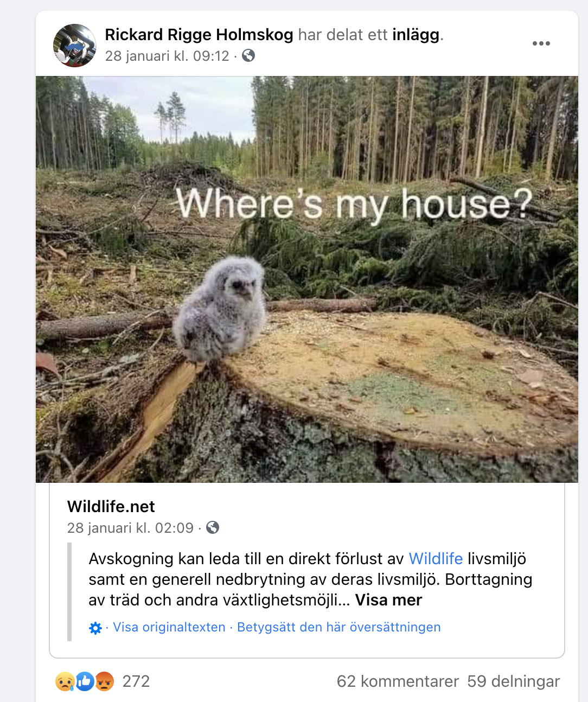Open the owl "Where's my house?" photo
The width and height of the screenshot is (588, 702).
(307, 279)
